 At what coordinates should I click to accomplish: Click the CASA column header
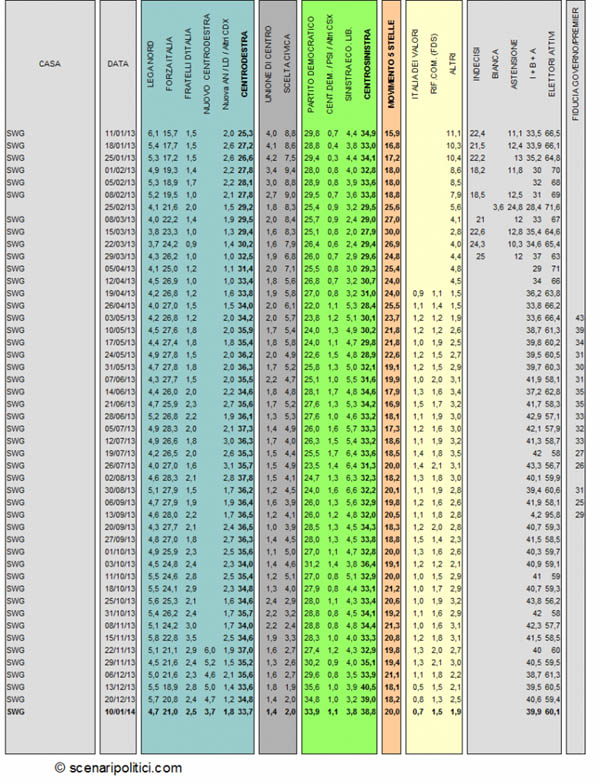(50, 64)
